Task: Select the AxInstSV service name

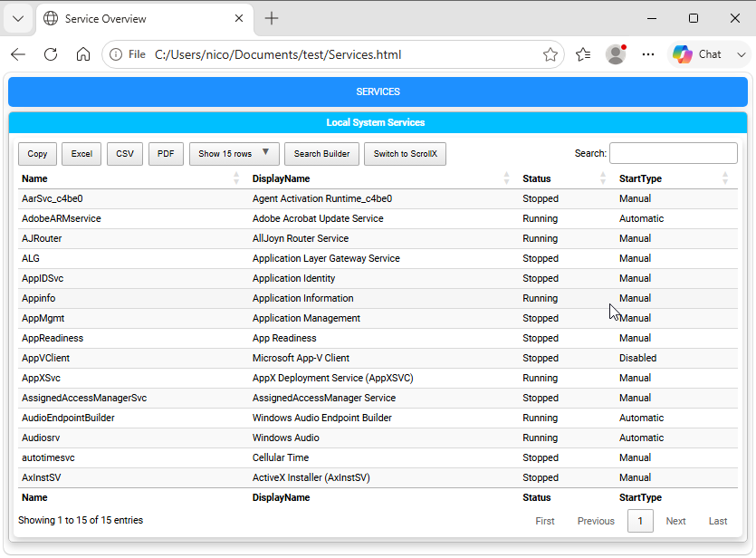Action: (x=41, y=477)
